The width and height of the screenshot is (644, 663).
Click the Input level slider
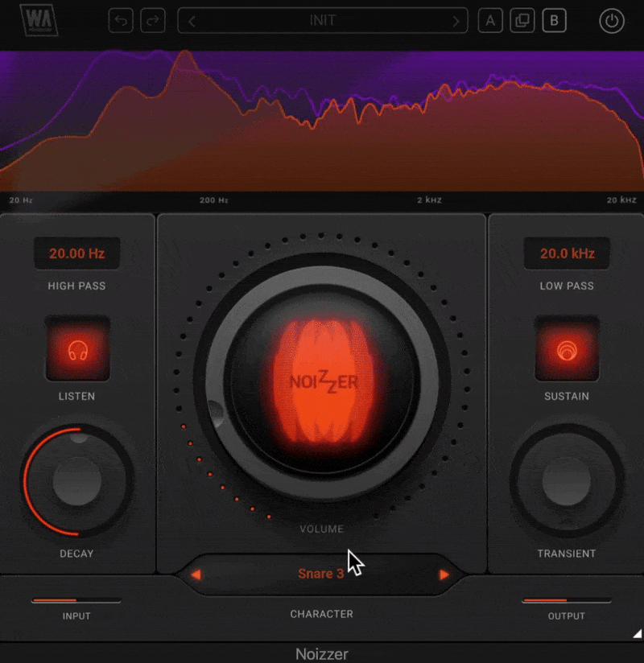76,600
